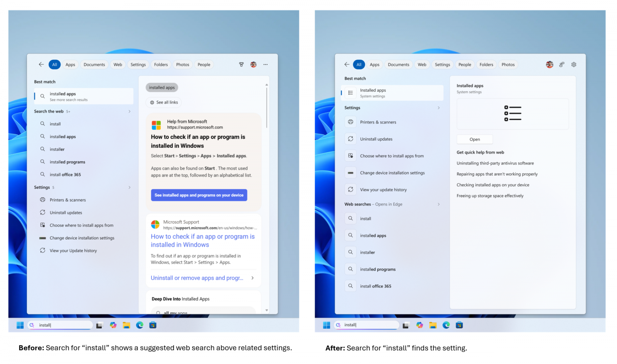Screen dimensions: 617x364
Task: Click the profile avatar in the After panel
Action: pos(550,64)
